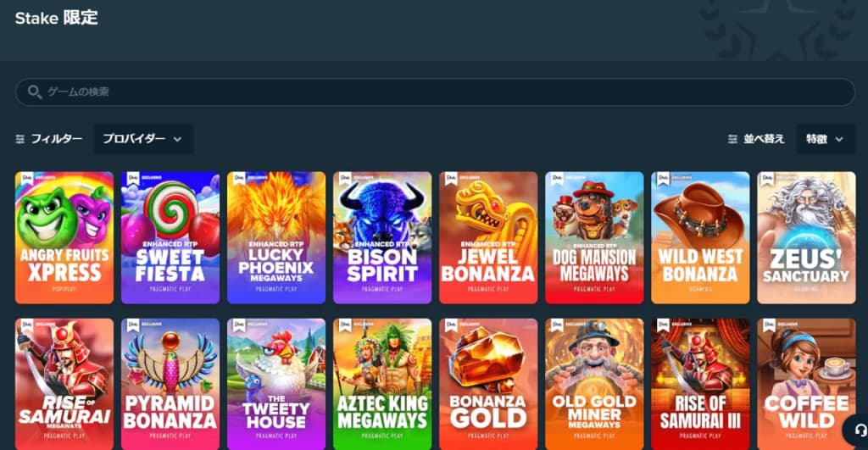Viewport: 868px width, 450px height.
Task: Select Dog Mansion Megaways game
Action: coord(594,237)
